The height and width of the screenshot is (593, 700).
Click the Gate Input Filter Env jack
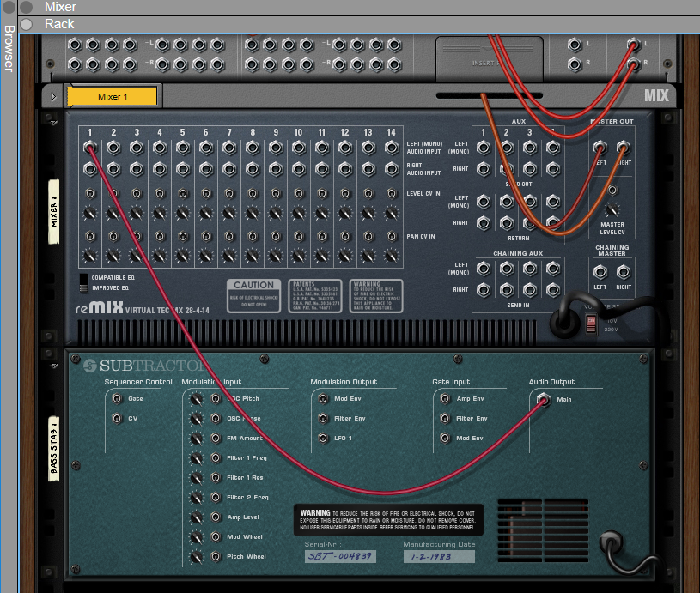(x=445, y=418)
